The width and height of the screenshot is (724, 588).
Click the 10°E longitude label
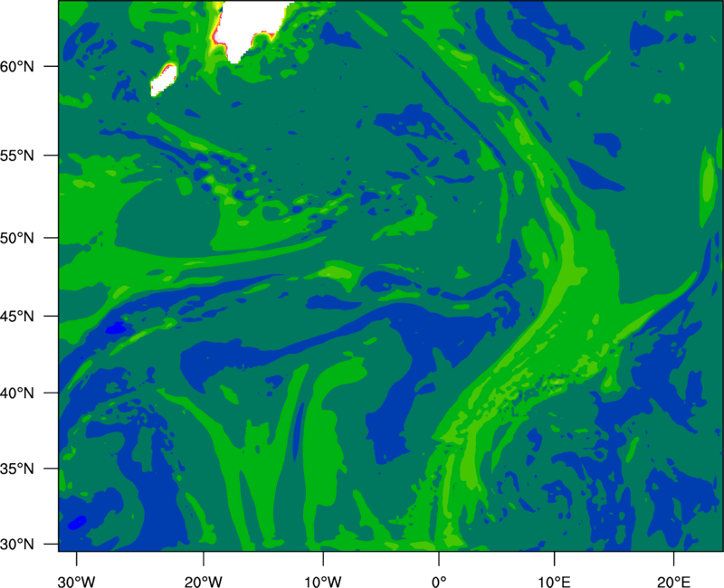click(554, 582)
